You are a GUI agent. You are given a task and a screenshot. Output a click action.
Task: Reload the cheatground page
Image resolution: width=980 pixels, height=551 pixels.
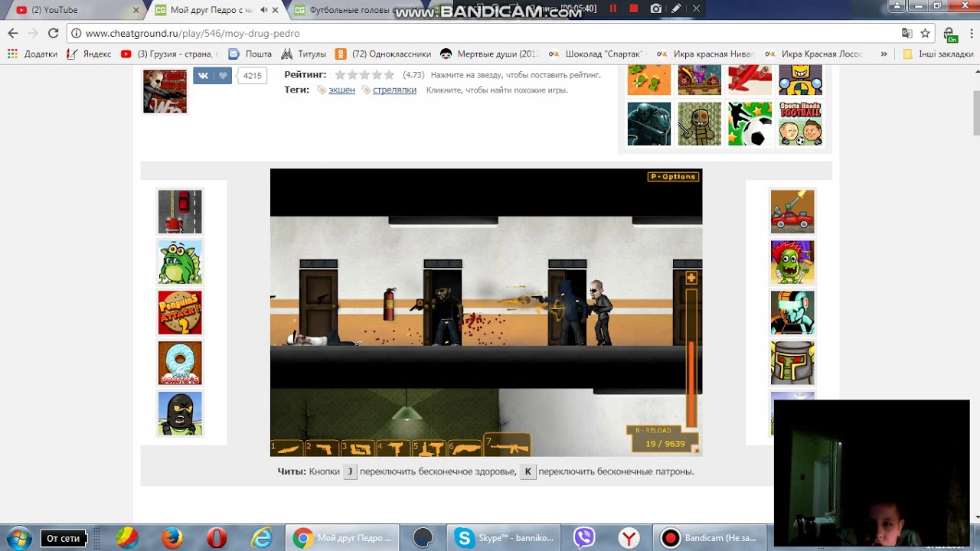coord(53,33)
